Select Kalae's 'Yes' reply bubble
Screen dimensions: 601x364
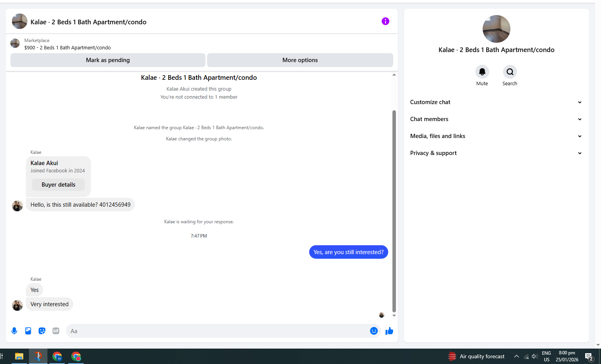tap(34, 290)
